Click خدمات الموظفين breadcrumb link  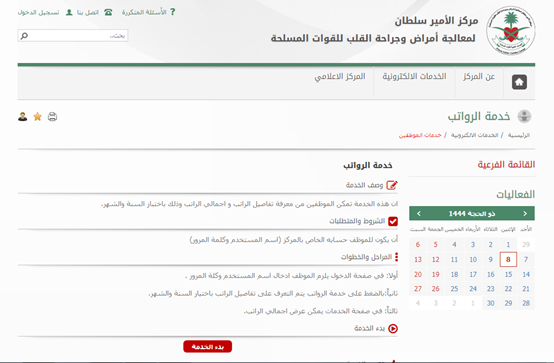point(420,135)
